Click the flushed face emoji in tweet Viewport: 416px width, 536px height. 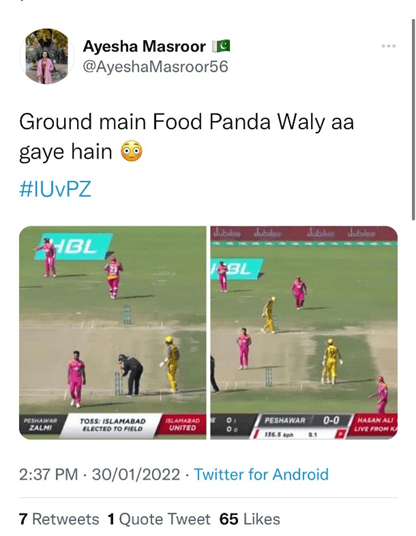[132, 151]
